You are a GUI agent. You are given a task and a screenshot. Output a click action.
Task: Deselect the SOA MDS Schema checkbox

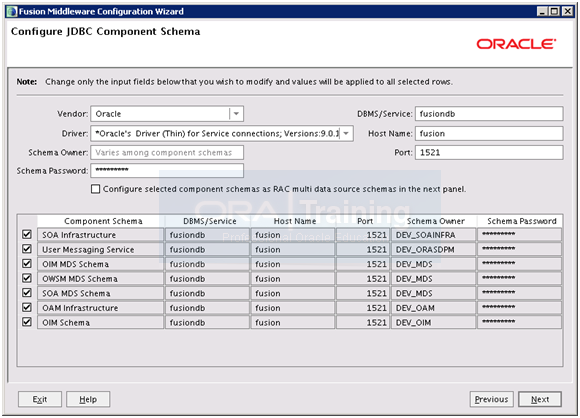pos(27,293)
